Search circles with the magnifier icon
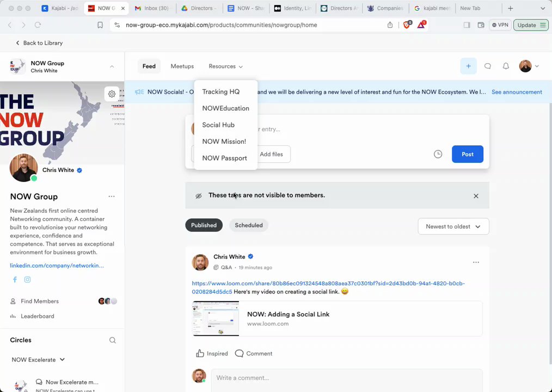This screenshot has width=552, height=392. coord(112,340)
